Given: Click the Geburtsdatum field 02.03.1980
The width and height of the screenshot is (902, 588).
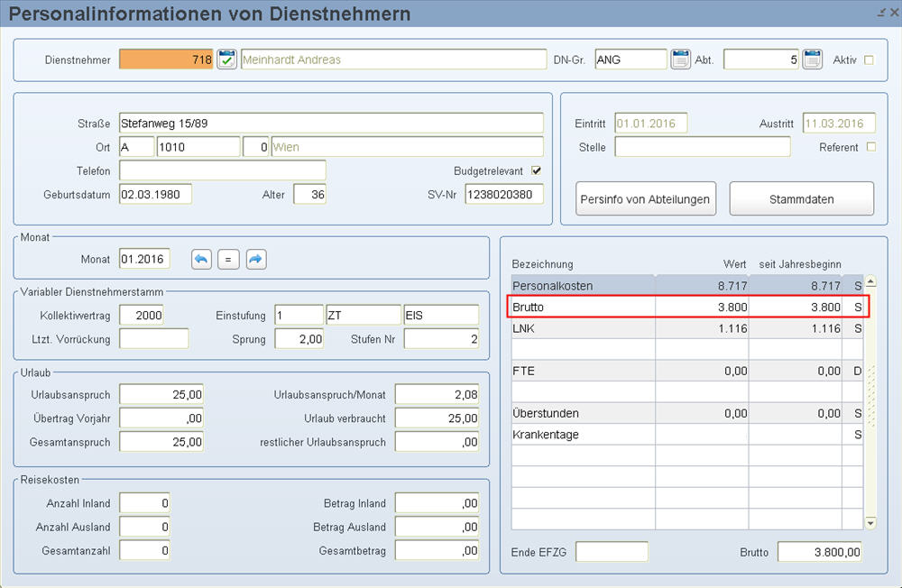Looking at the screenshot, I should [155, 195].
